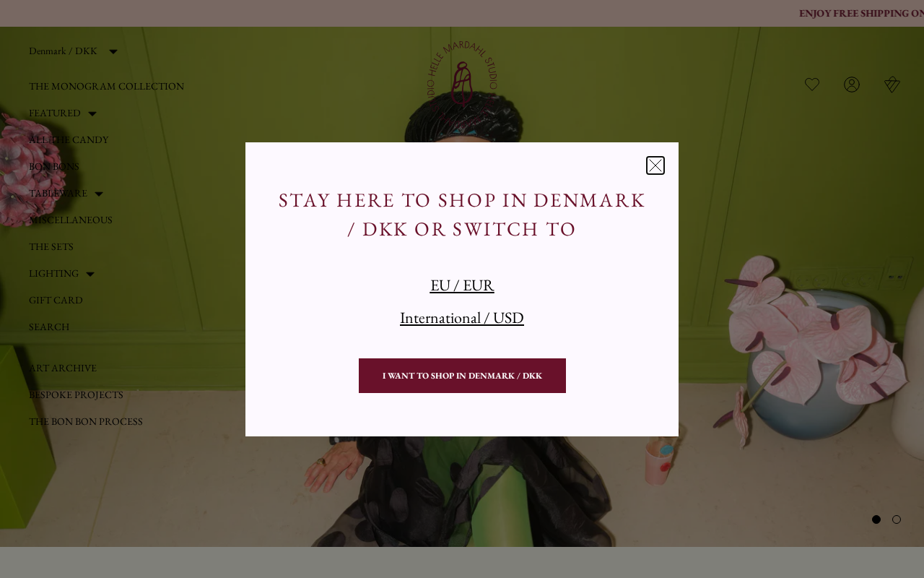Open the Denmark / DKK country dropdown

click(73, 51)
